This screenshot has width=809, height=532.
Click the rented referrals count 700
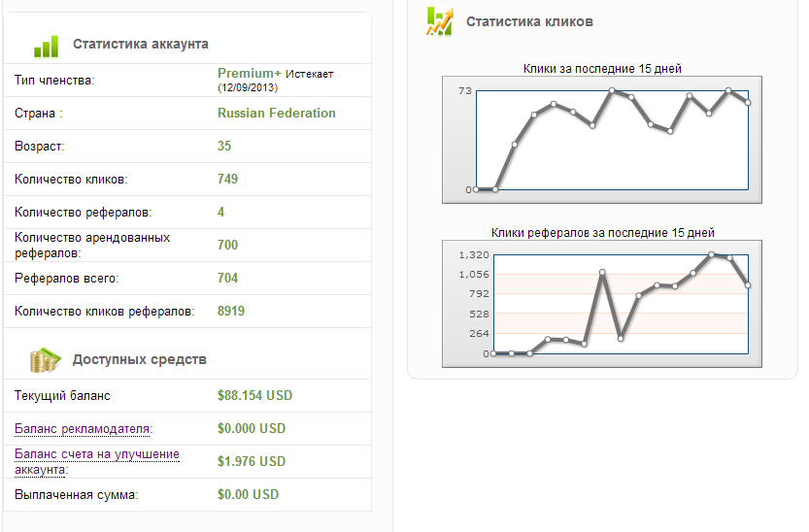pos(228,246)
